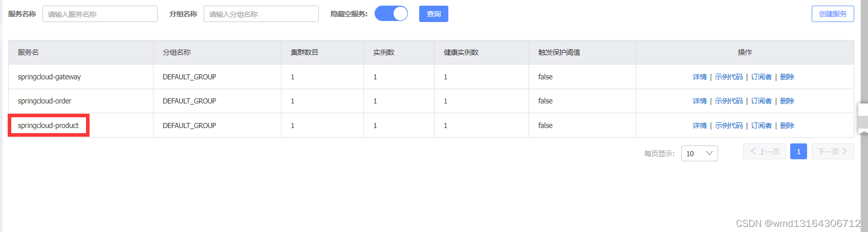
Task: Open 示例代码 for springcloud-gateway
Action: [729, 77]
